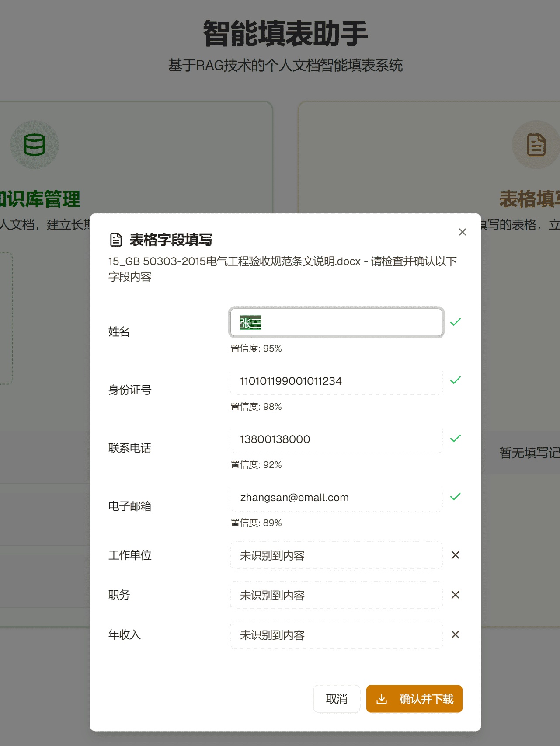Click the green checkmark next to 电子邮箱 field

[455, 497]
